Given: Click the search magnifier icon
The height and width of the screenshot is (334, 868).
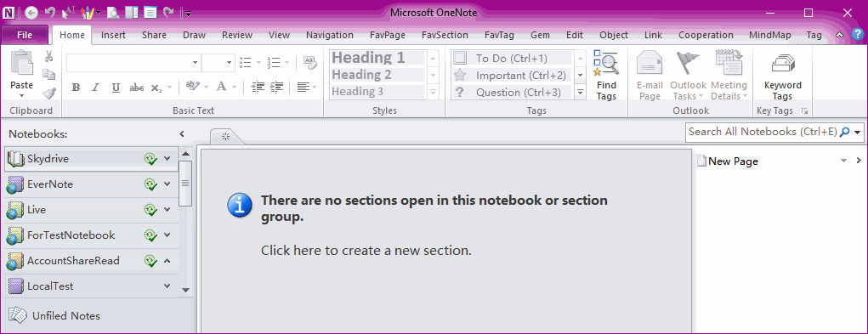Looking at the screenshot, I should coord(845,133).
